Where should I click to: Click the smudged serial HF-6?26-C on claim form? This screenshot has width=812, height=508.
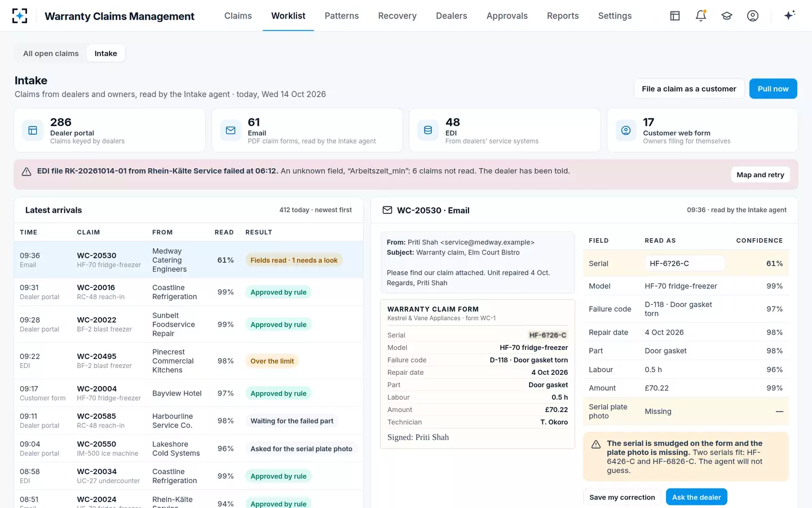(548, 335)
